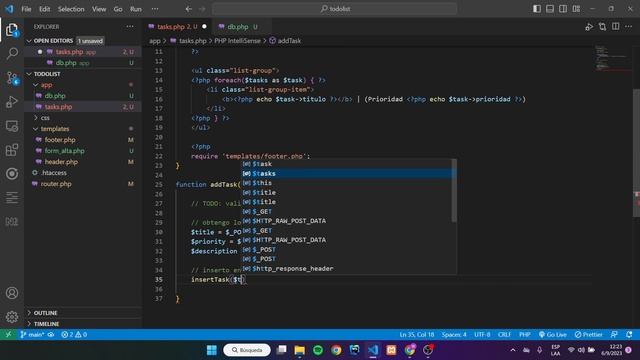640x360 pixels.
Task: Open Windows Start menu
Action: [x=212, y=350]
